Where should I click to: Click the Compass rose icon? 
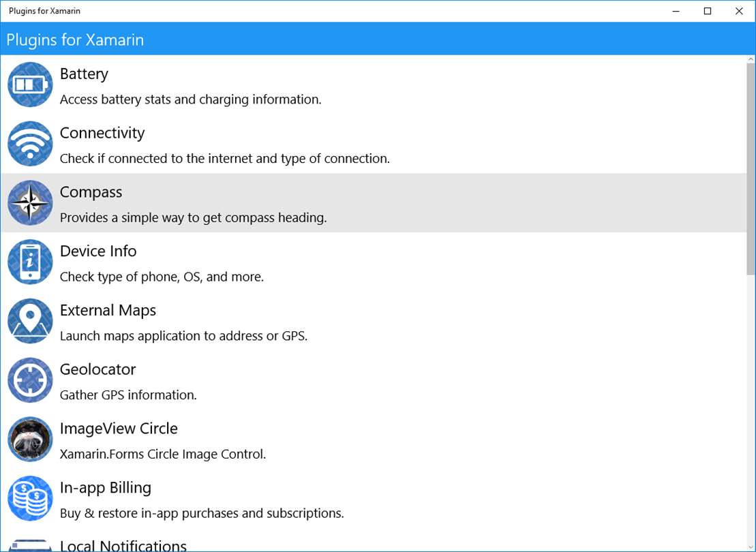[30, 203]
